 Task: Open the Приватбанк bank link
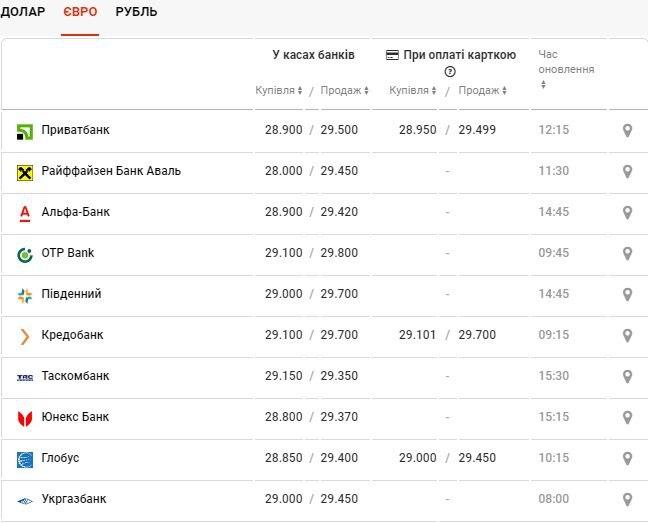[76, 130]
